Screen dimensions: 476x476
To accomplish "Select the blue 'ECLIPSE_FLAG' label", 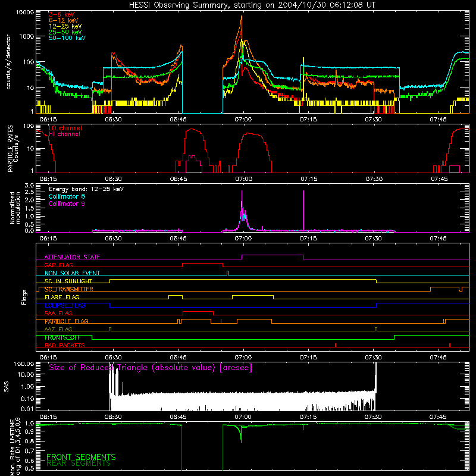I will [x=65, y=305].
